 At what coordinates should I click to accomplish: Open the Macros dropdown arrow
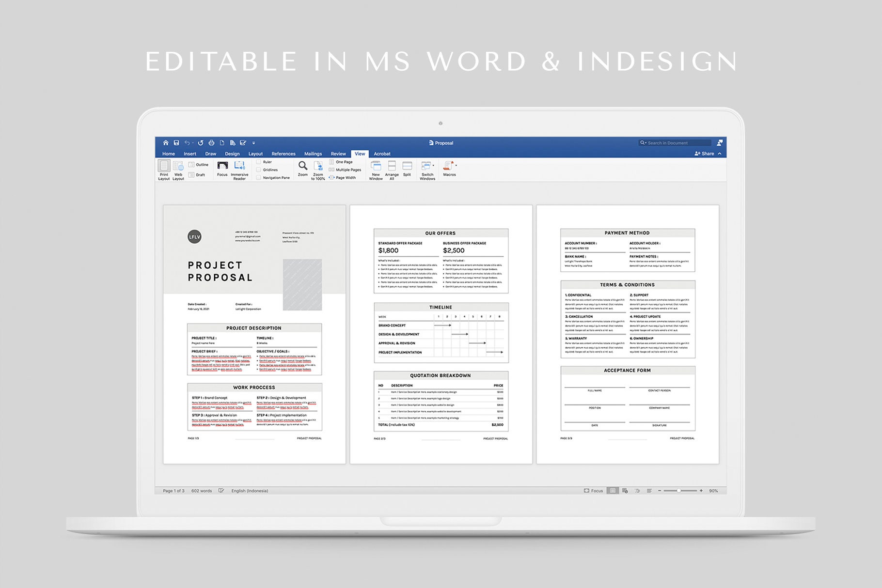(x=456, y=165)
